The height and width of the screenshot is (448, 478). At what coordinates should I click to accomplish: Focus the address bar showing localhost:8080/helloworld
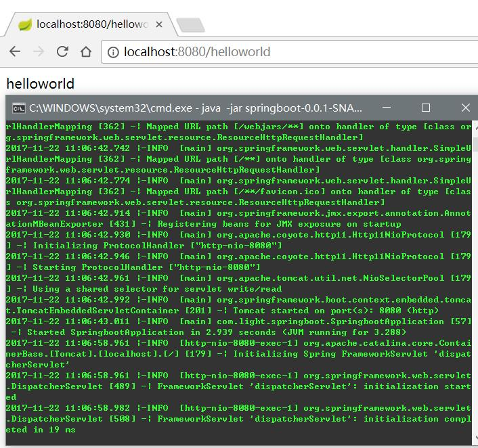click(290, 52)
